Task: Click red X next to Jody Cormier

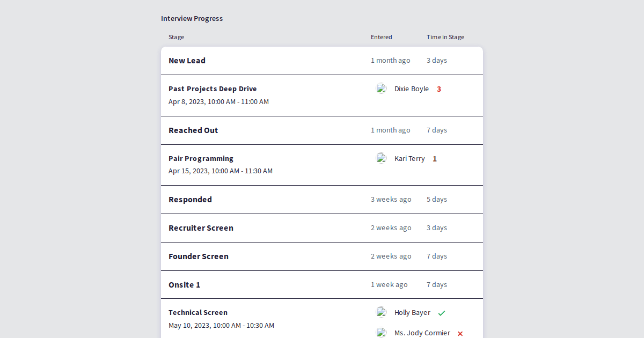Action: (x=460, y=333)
